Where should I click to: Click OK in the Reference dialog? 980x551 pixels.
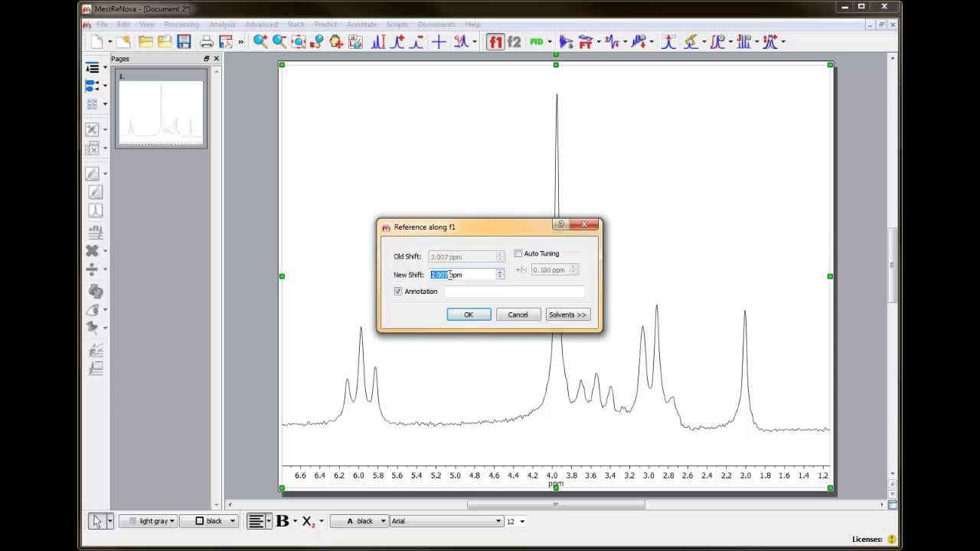pos(469,315)
